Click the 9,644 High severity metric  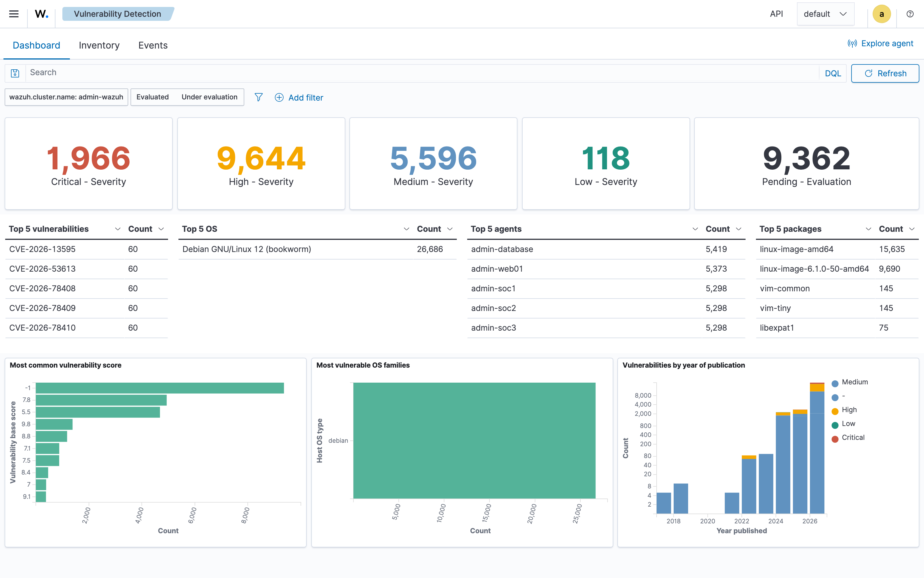pos(261,158)
